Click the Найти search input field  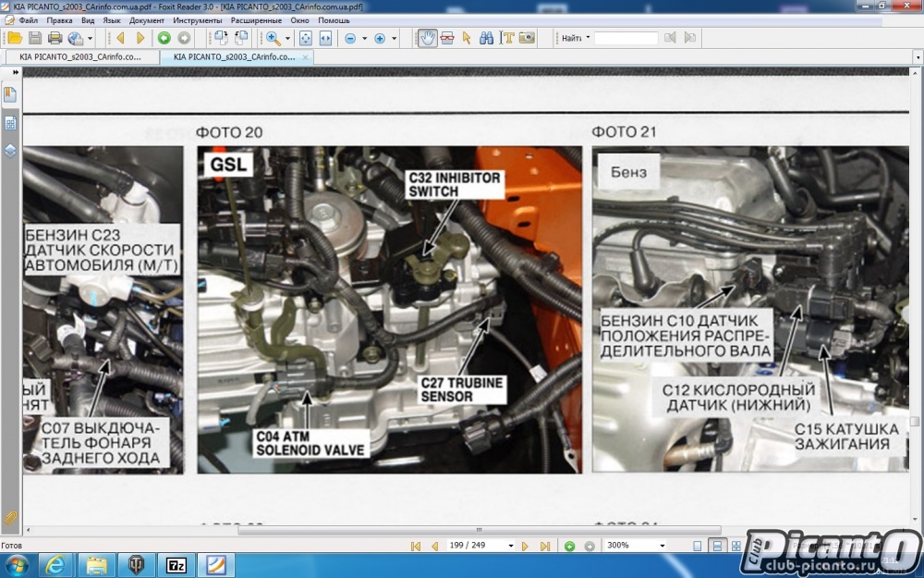point(626,38)
